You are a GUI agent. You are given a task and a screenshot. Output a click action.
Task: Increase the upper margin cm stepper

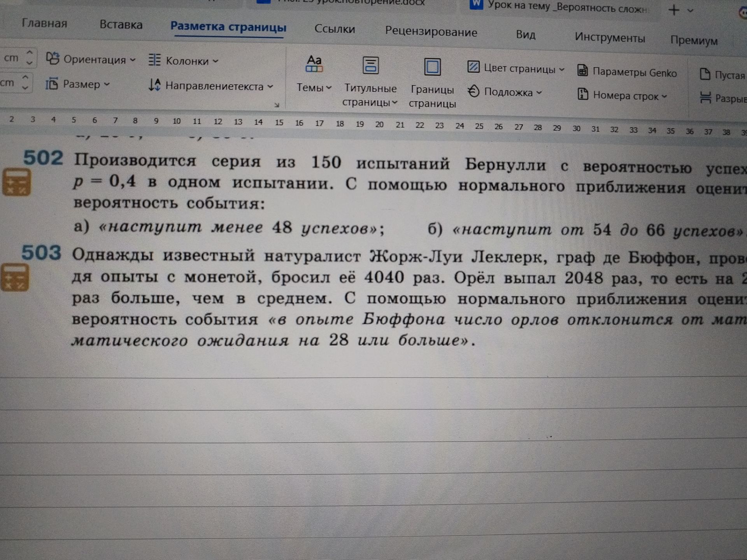click(x=30, y=52)
